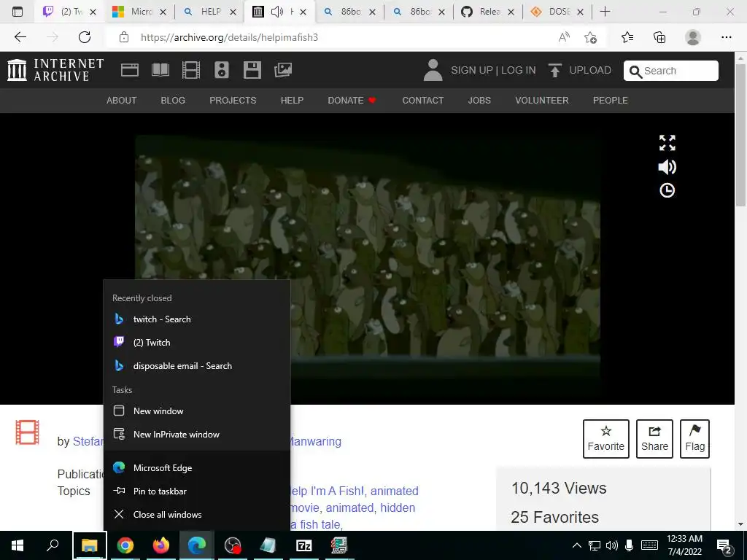Viewport: 747px width, 560px height.
Task: Open Edge Collections icon
Action: pos(659,37)
